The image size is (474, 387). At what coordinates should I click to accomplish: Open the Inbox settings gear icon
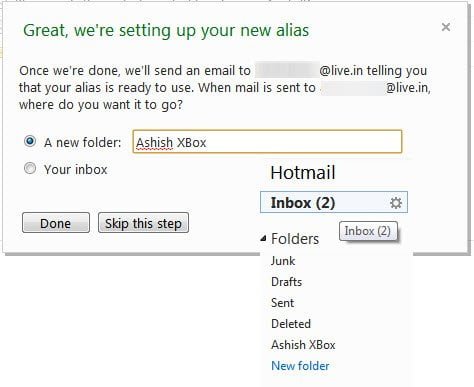pyautogui.click(x=396, y=203)
